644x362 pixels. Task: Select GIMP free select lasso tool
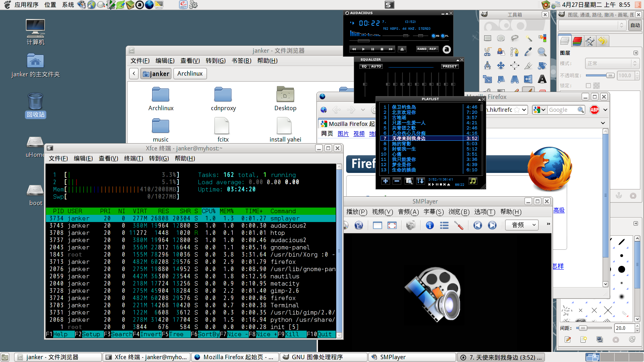(515, 38)
